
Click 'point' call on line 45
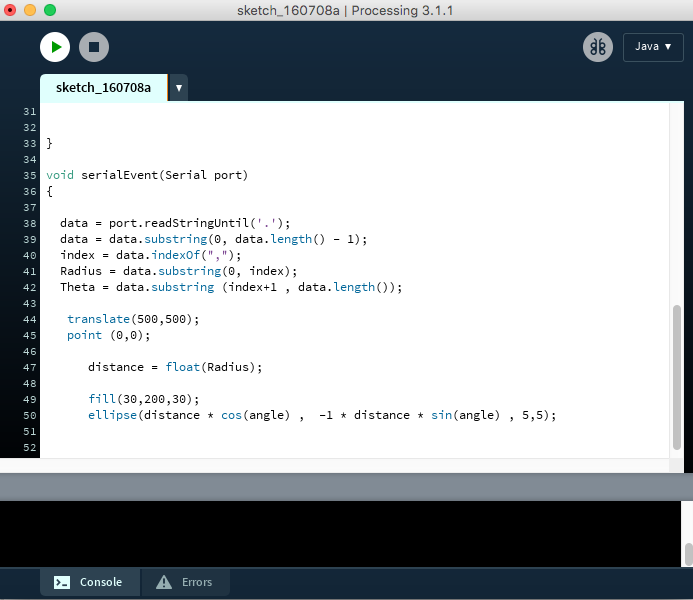tap(84, 335)
